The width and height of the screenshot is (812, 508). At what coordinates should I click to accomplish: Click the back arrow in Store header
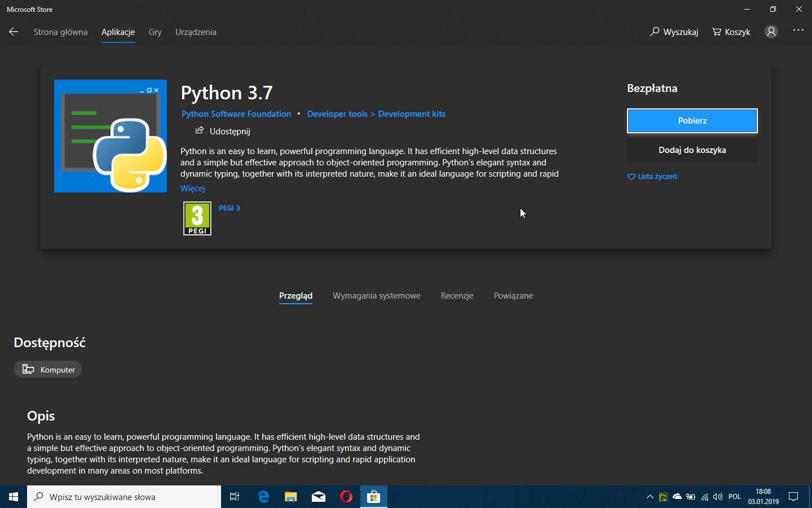(x=14, y=32)
